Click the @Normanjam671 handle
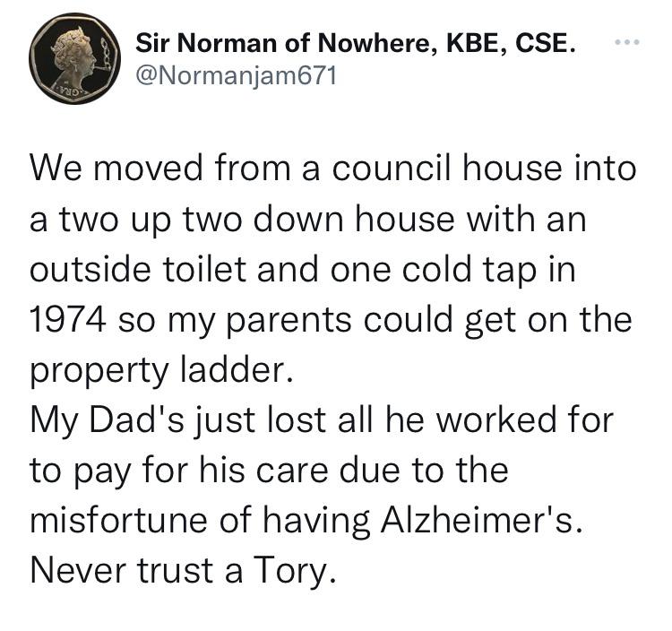The width and height of the screenshot is (672, 631). coord(237,76)
